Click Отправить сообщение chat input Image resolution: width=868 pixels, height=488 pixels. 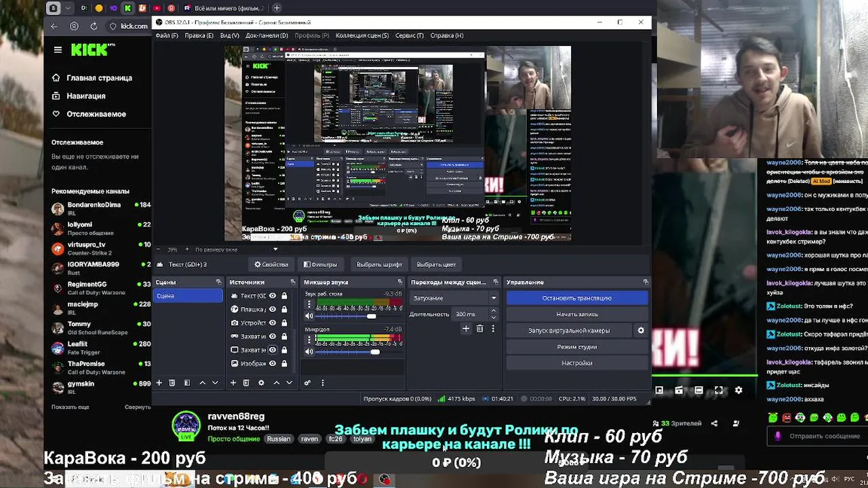(824, 436)
